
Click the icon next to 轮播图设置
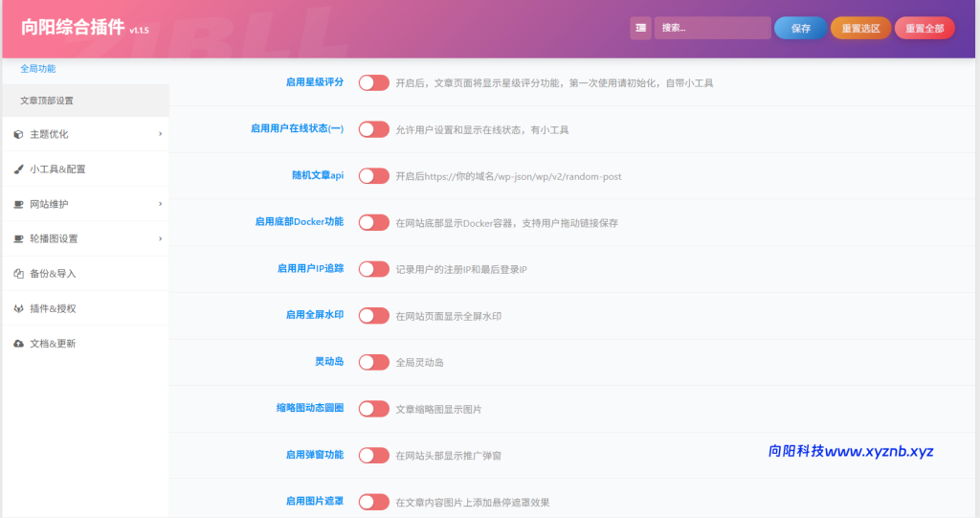pos(19,239)
